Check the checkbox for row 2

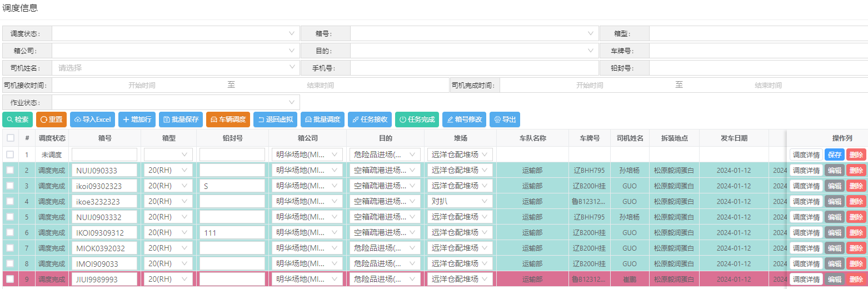[x=11, y=170]
